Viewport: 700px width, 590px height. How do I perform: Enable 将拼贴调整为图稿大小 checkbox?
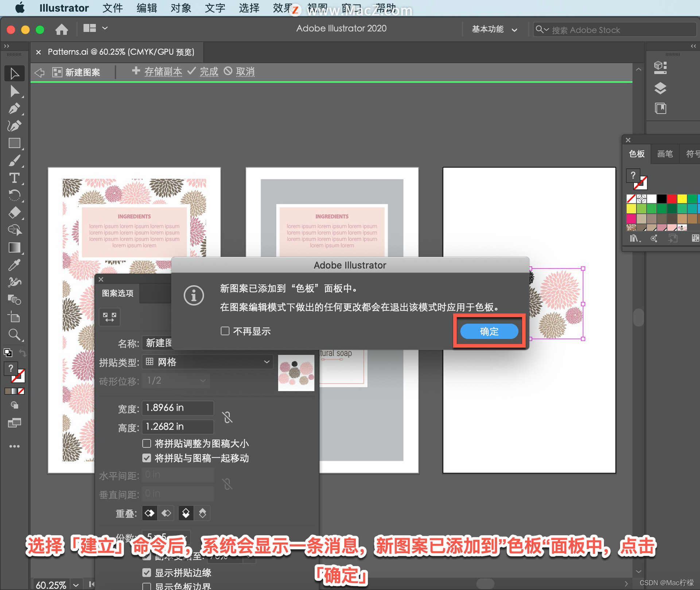click(x=147, y=443)
